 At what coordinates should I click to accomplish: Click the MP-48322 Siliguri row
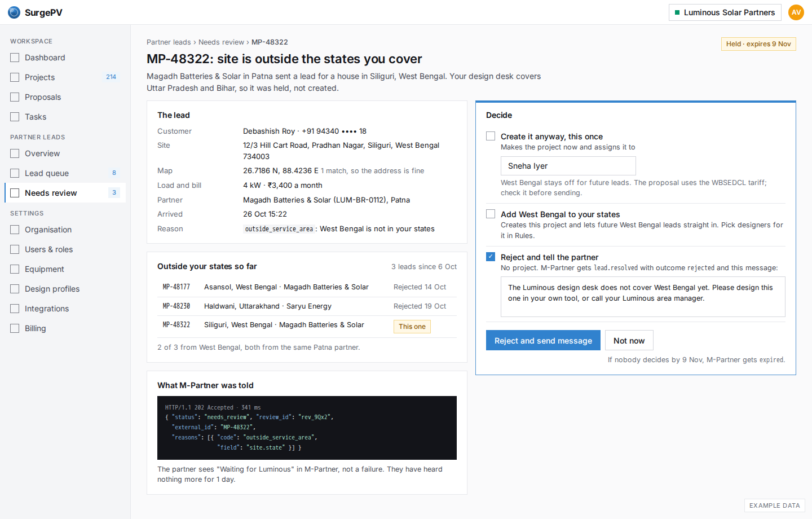pyautogui.click(x=307, y=326)
